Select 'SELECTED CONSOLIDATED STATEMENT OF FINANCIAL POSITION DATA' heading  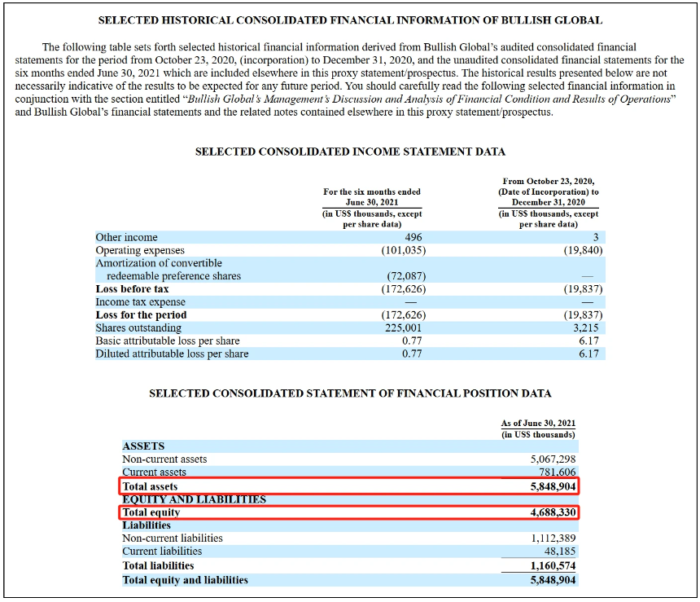tap(350, 393)
